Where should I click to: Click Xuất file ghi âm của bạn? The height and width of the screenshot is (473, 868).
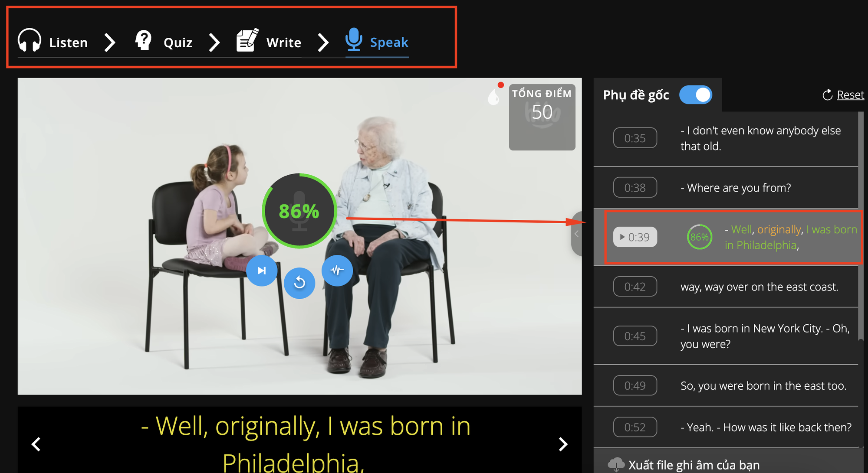[694, 465]
